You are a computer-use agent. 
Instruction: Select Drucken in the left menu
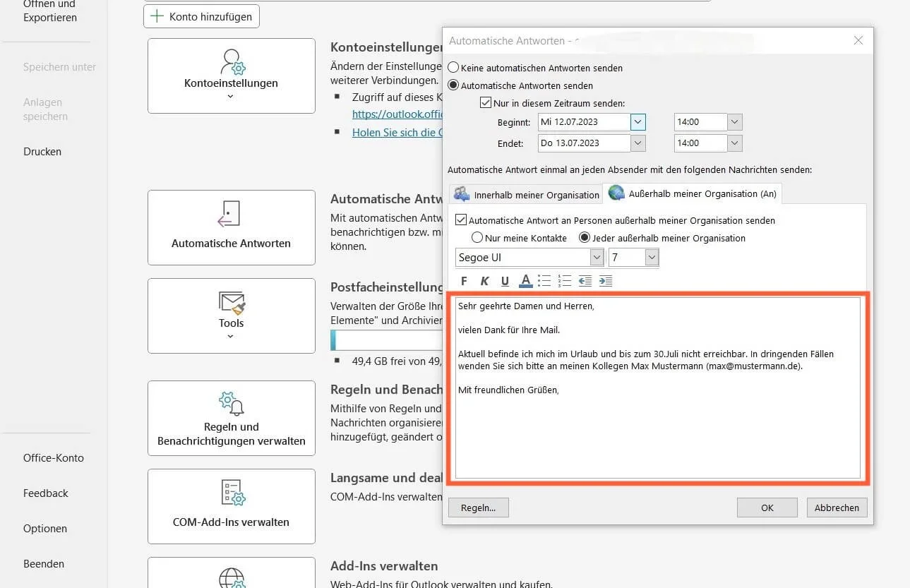tap(42, 152)
